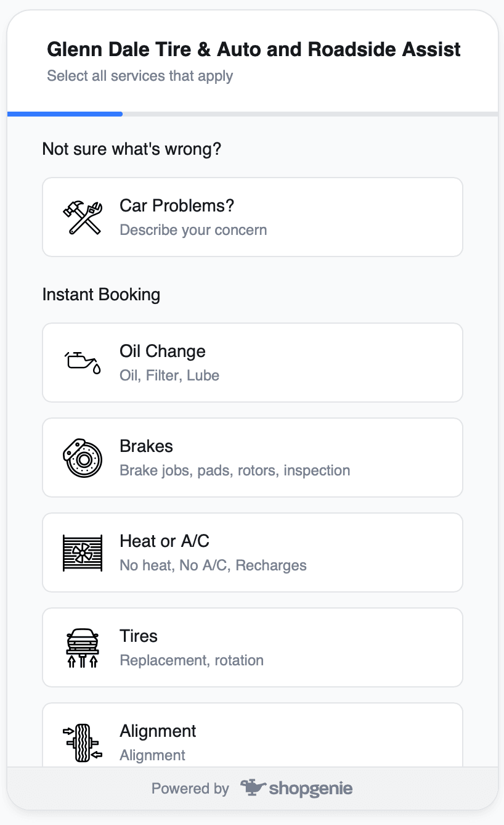Click the 'Oil, Filter, Lube' description
The image size is (504, 825).
coord(169,376)
